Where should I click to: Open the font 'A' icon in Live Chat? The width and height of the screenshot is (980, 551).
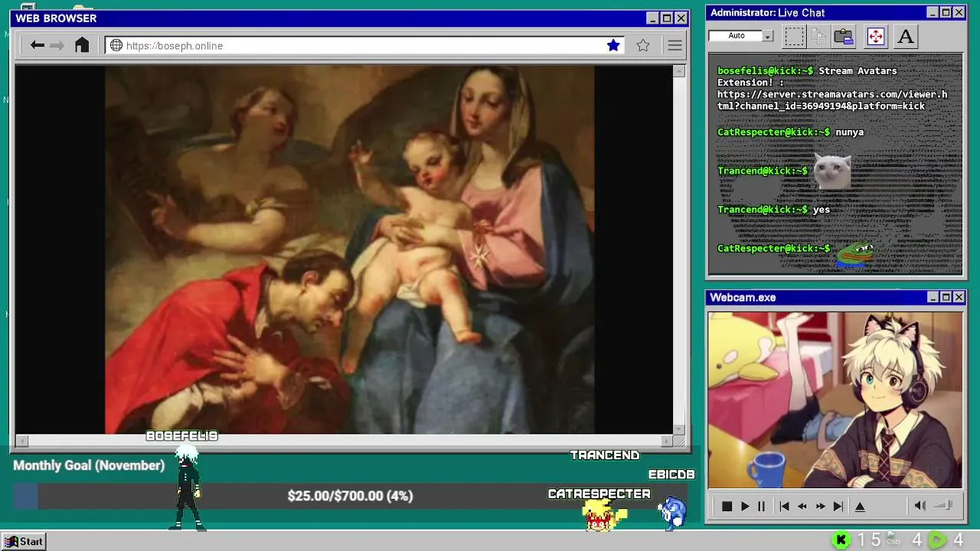[x=906, y=36]
